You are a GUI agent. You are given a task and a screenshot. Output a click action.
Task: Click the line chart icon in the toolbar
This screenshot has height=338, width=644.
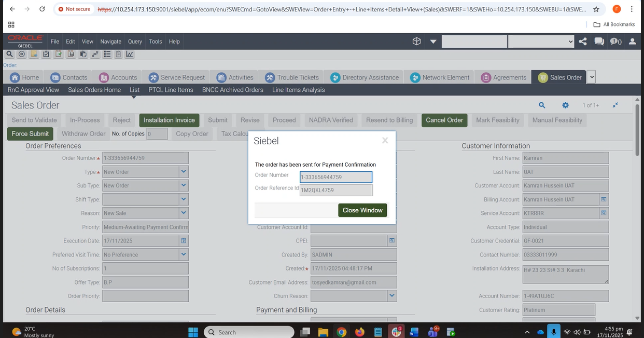click(x=129, y=54)
